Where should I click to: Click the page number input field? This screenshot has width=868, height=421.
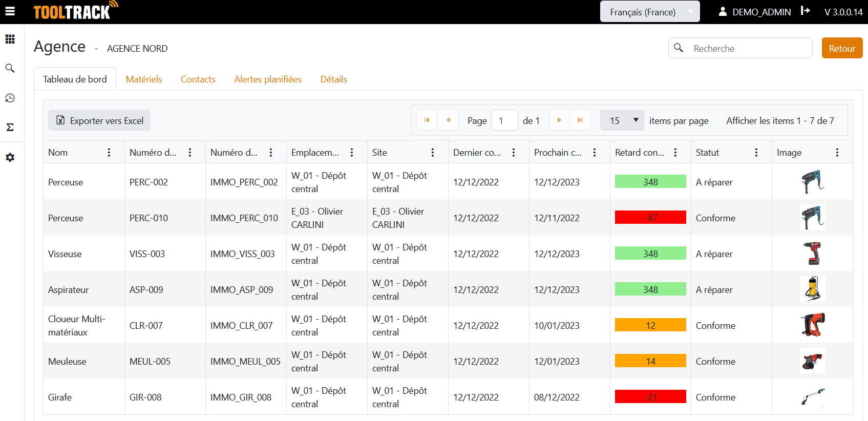(x=504, y=120)
